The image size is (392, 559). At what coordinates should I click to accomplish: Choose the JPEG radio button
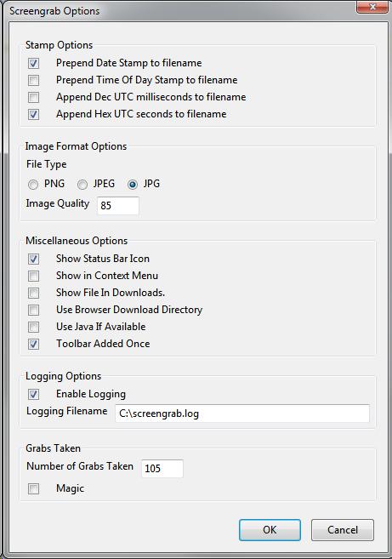[82, 185]
